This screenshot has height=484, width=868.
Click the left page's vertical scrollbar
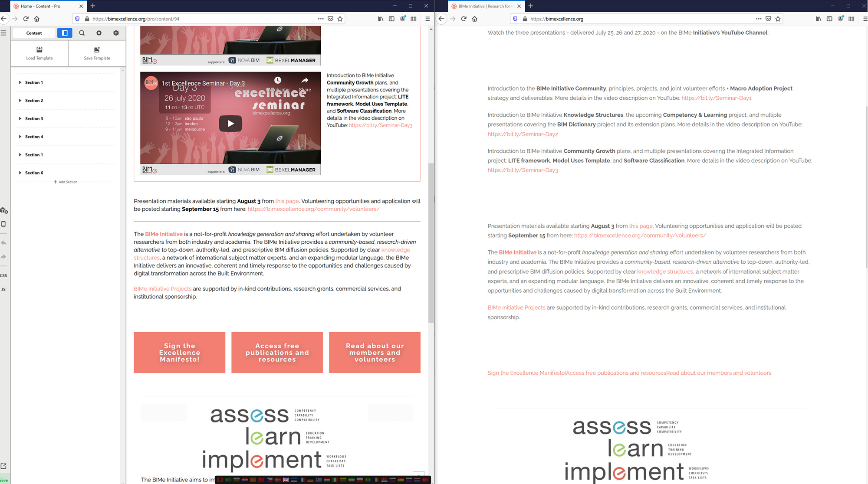coord(431,243)
